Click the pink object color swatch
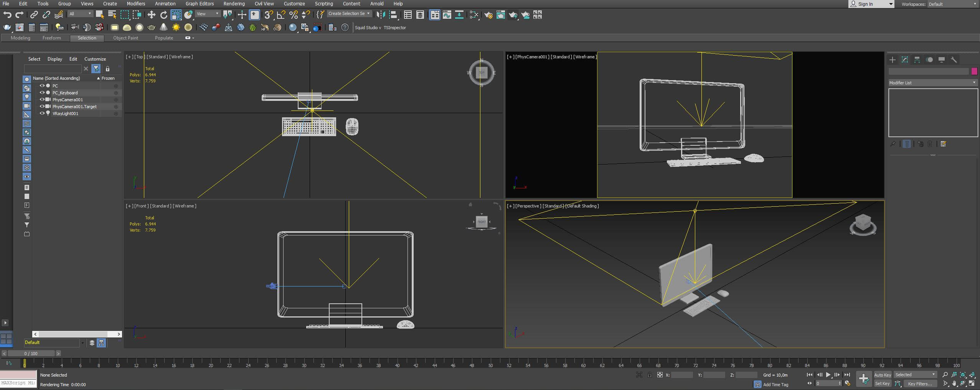Viewport: 980px width, 390px height. pos(974,71)
